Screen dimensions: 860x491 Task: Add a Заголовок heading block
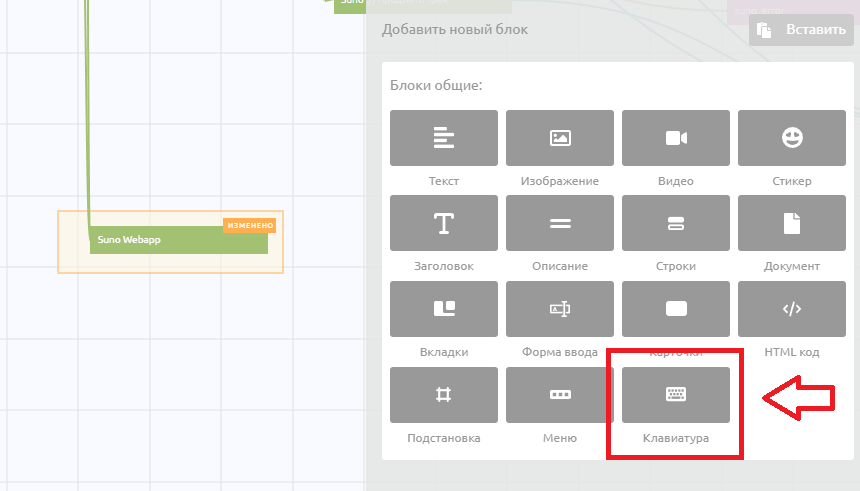443,223
